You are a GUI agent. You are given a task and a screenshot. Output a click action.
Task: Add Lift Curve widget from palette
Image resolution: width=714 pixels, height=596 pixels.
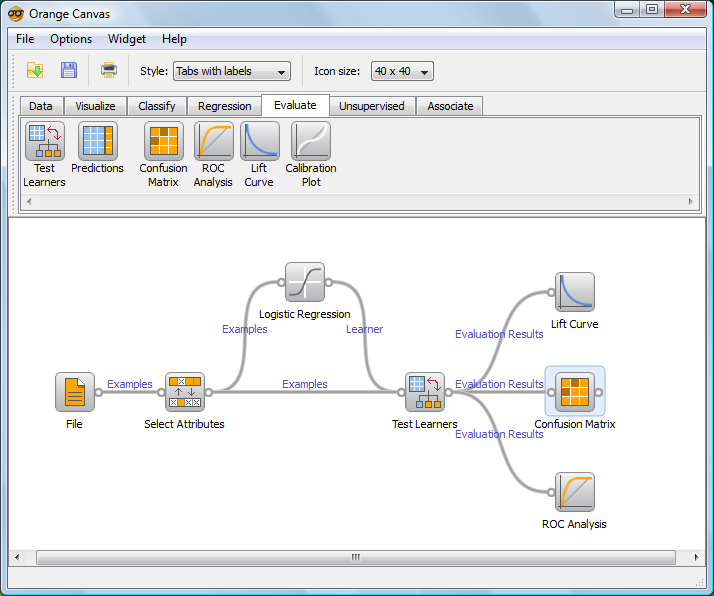click(260, 141)
